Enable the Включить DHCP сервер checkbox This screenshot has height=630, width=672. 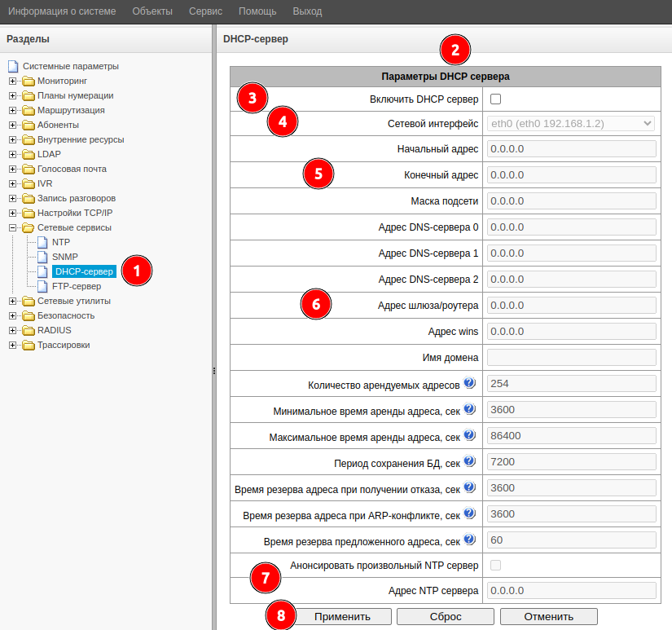tap(495, 99)
